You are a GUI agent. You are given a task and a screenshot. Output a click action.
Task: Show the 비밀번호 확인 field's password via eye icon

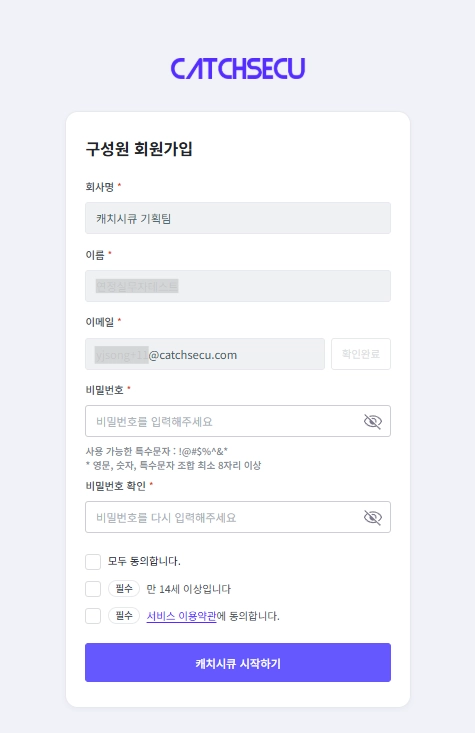tap(373, 517)
